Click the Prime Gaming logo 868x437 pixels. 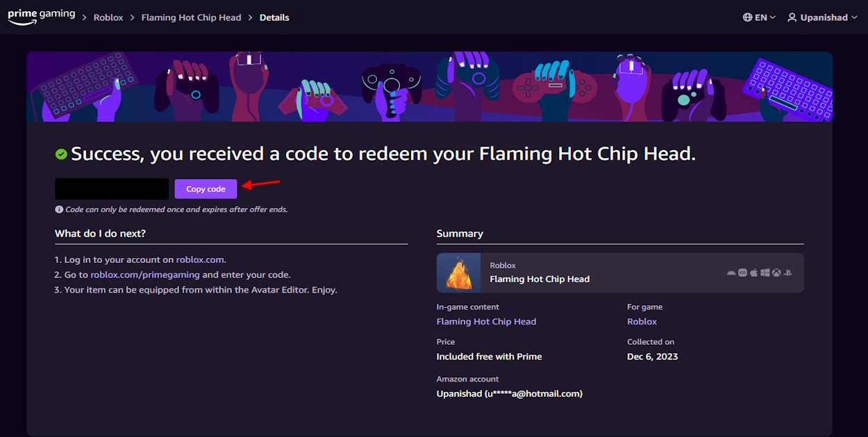(x=41, y=15)
